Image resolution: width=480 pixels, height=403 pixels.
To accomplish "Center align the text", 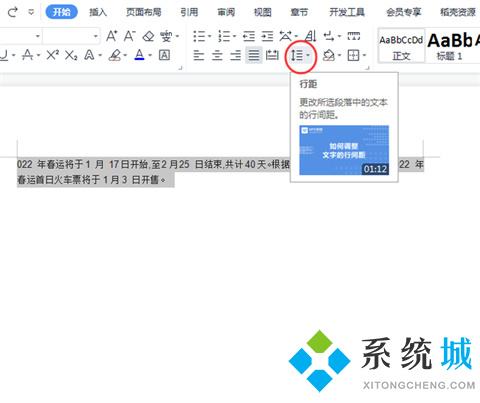I will [x=217, y=55].
